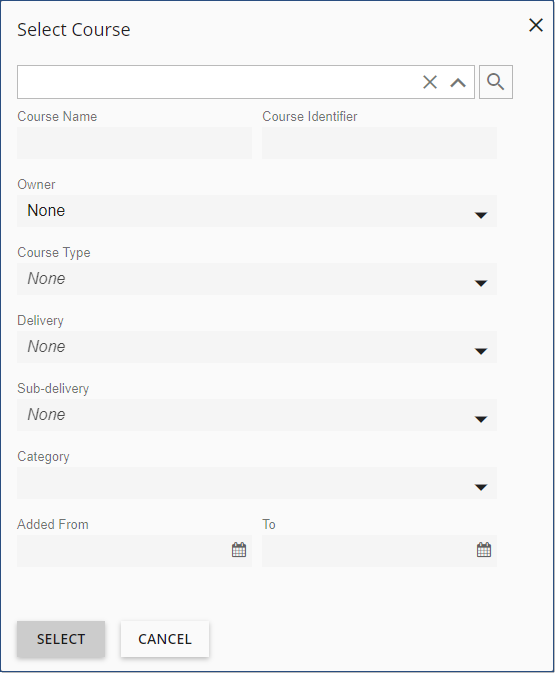557x675 pixels.
Task: Click the magnifier search icon
Action: (x=496, y=82)
